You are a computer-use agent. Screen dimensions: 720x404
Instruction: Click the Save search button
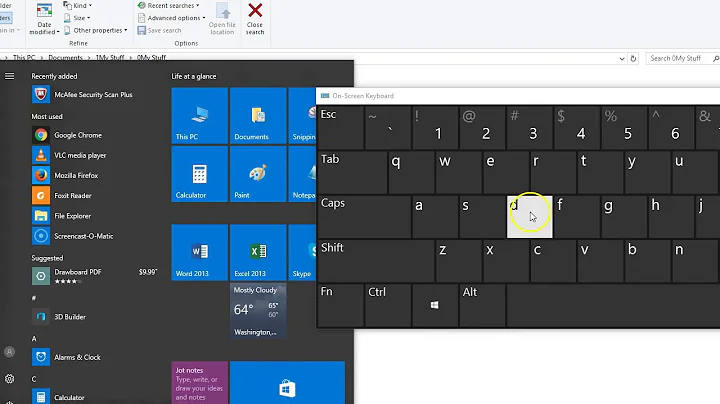click(159, 30)
